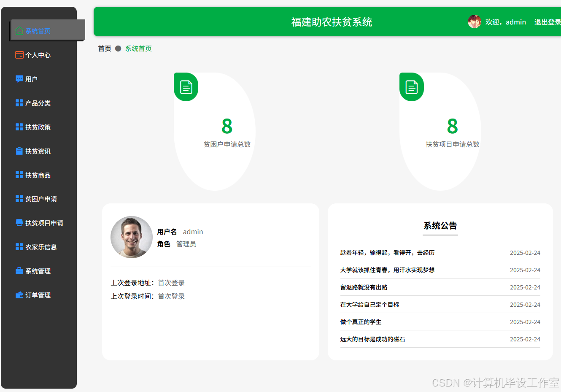This screenshot has width=561, height=392.
Task: Open announcement 远大的目标是成功的磁石
Action: 372,339
